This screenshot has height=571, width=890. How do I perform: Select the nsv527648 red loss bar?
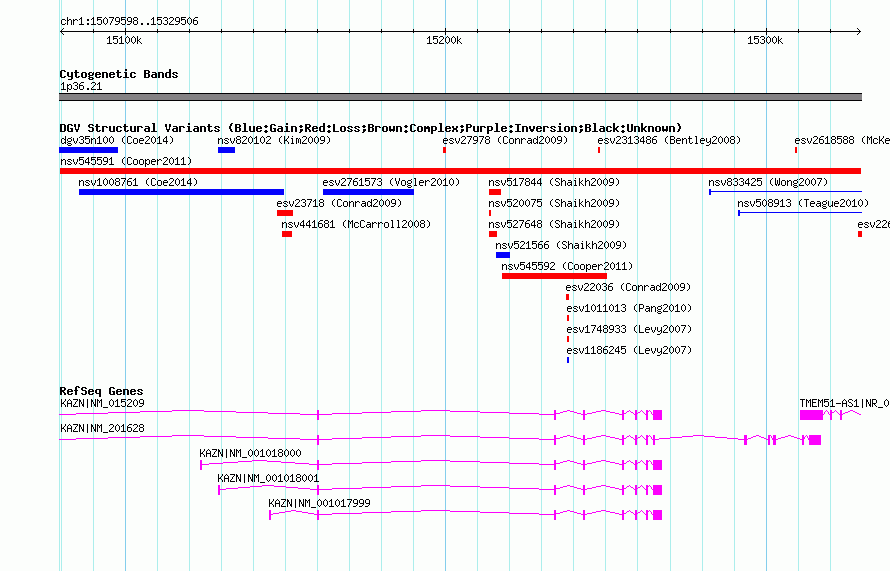coord(493,234)
